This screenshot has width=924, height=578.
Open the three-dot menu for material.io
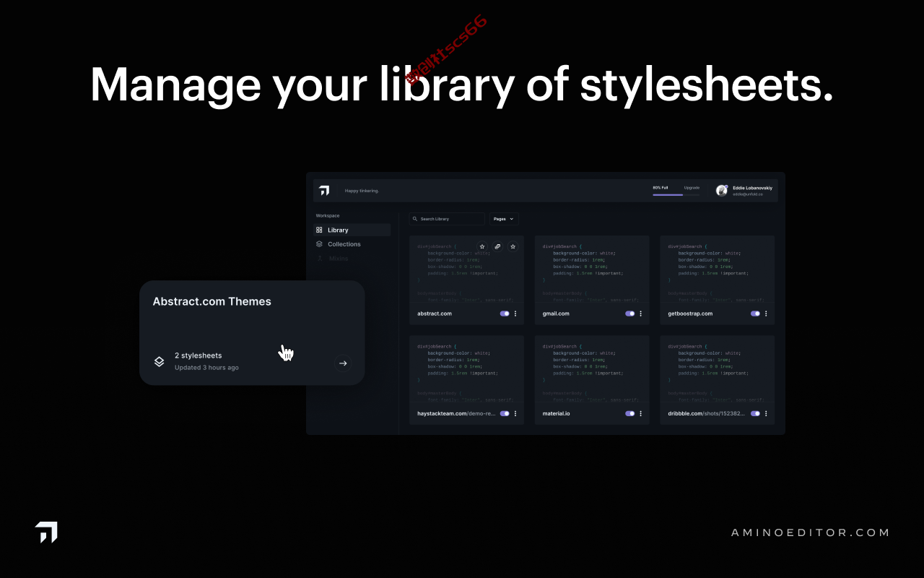[x=640, y=413]
